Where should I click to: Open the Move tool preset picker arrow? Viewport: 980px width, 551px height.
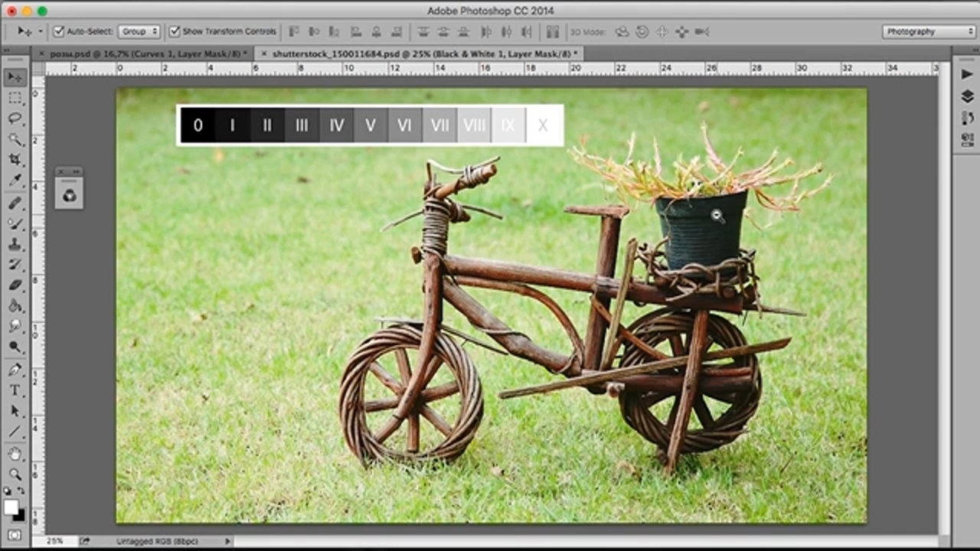click(41, 31)
